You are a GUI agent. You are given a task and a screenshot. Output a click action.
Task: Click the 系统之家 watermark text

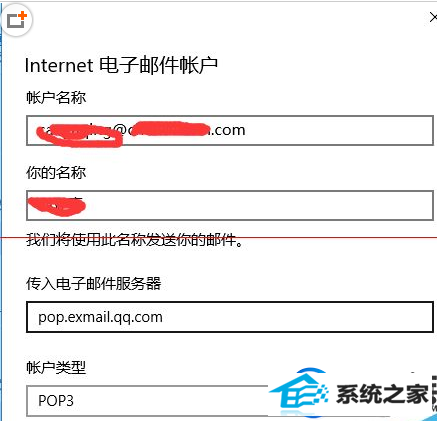[x=382, y=394]
